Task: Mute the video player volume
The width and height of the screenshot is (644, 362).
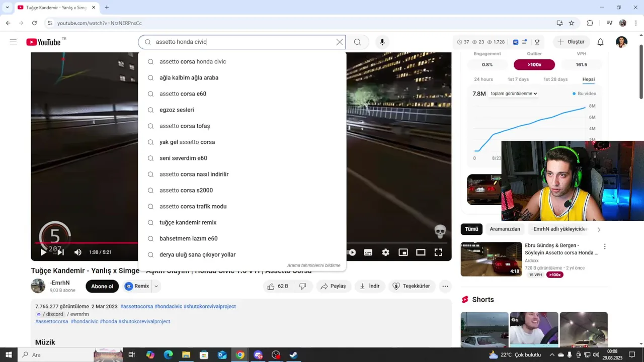Action: tap(78, 252)
